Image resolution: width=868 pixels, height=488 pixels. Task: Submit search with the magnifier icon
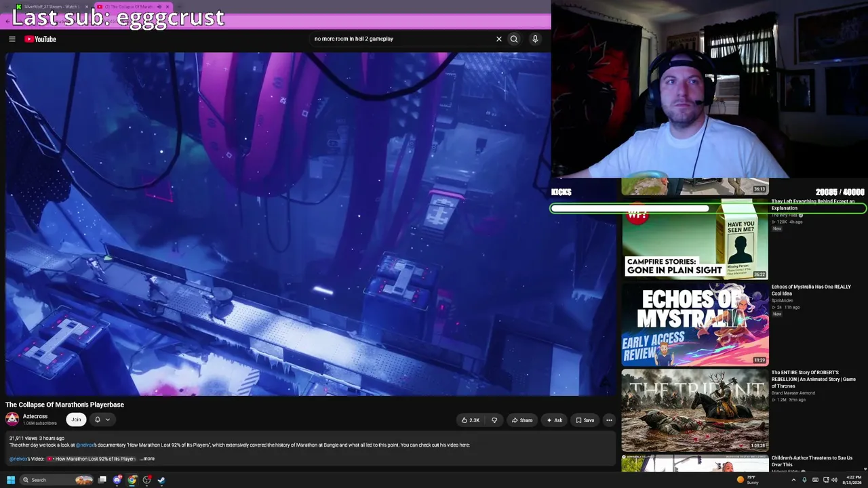(x=514, y=39)
